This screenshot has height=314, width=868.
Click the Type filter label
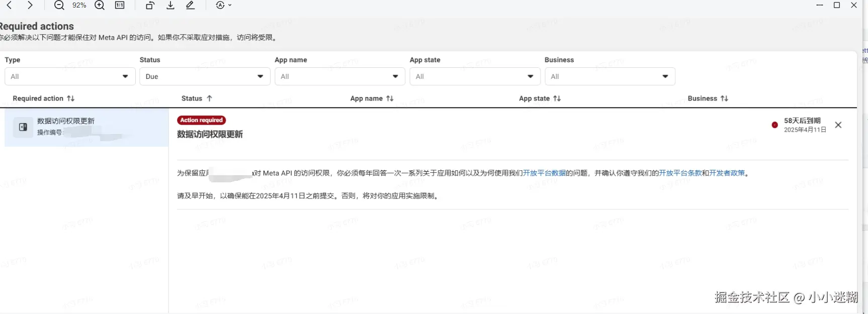coord(13,60)
